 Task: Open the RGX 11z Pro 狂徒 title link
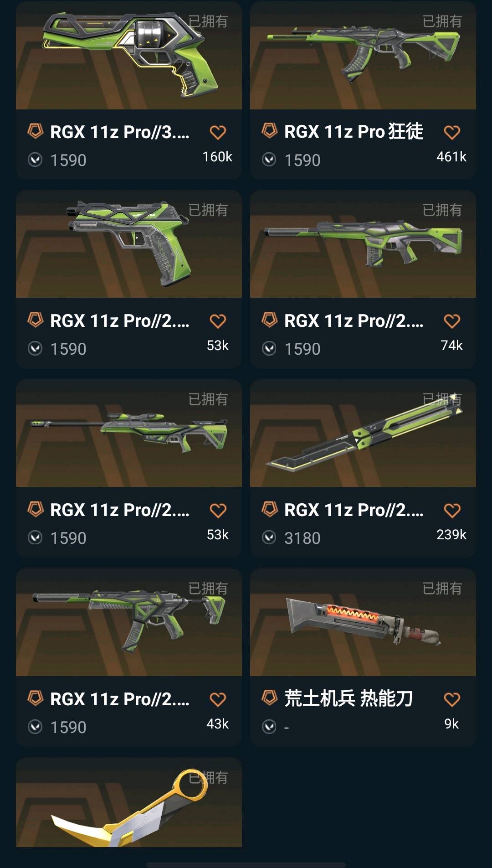tap(354, 131)
